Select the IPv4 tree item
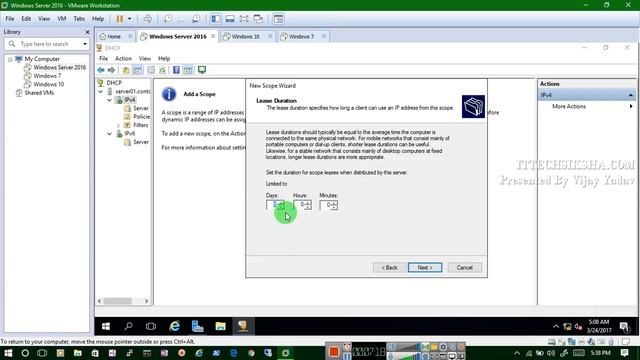Screen dimensions: 640x360 coord(130,100)
